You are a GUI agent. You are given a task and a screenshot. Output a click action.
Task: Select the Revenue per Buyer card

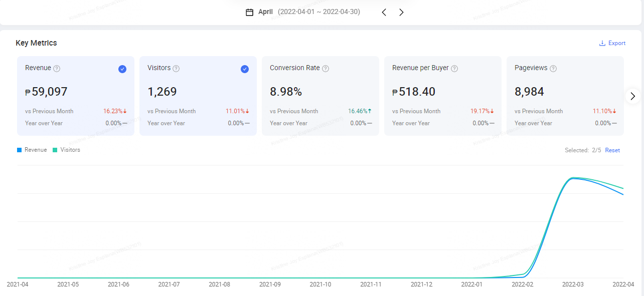click(442, 95)
